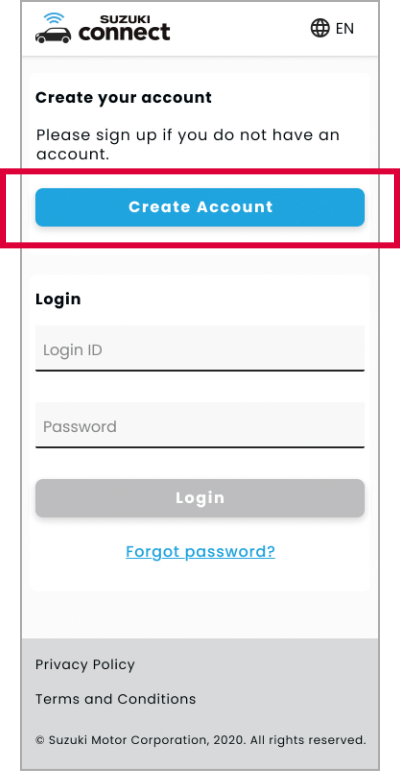The width and height of the screenshot is (400, 771).
Task: Click the 'Login' section heading
Action: [x=58, y=299]
